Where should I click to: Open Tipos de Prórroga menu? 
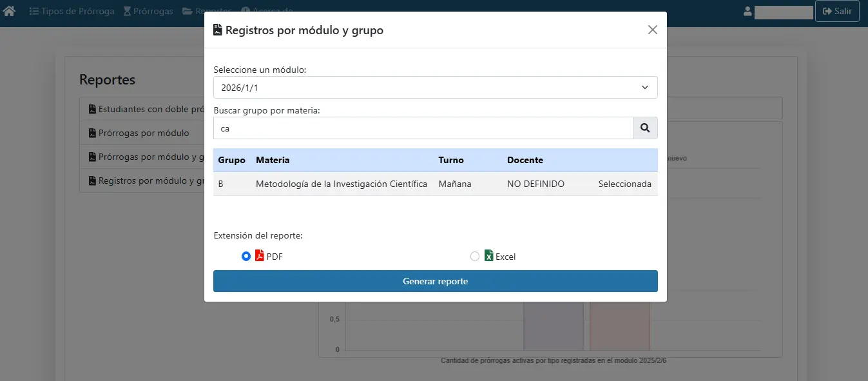pos(72,11)
